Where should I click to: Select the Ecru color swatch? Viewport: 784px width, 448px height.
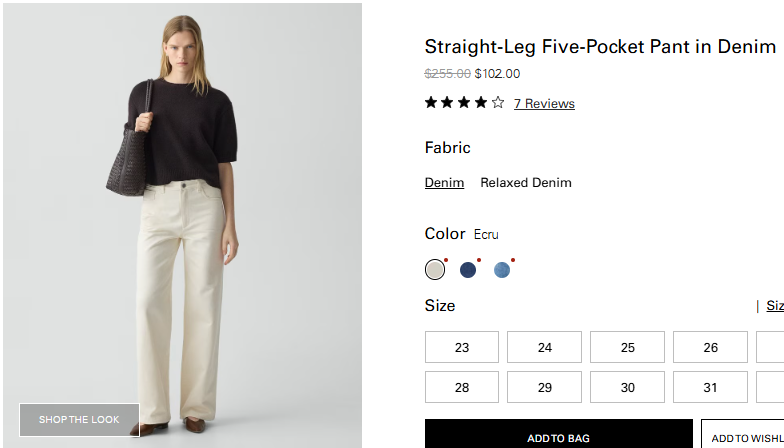[x=434, y=270]
